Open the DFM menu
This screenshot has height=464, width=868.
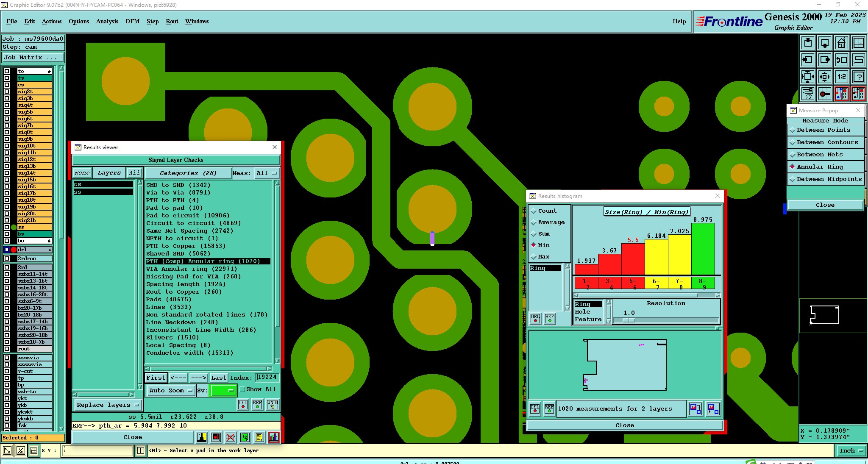click(132, 21)
